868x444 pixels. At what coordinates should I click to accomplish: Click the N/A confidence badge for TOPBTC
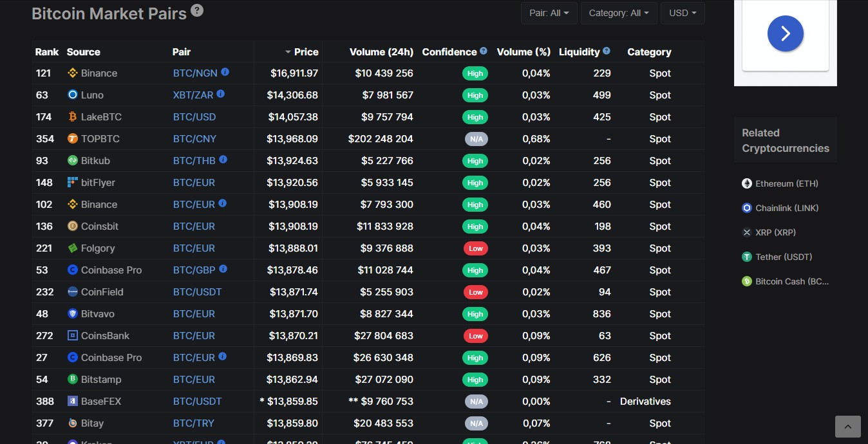click(x=476, y=139)
